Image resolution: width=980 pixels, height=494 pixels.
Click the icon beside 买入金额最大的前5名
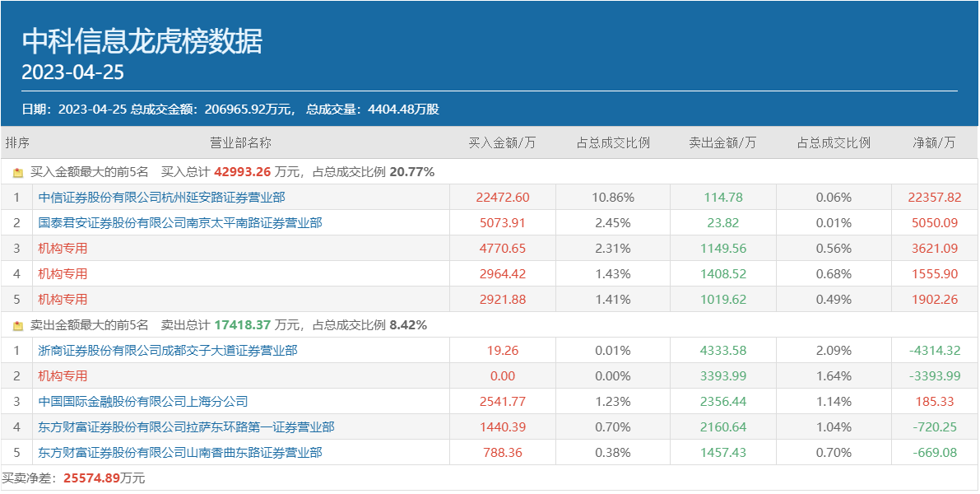point(18,173)
